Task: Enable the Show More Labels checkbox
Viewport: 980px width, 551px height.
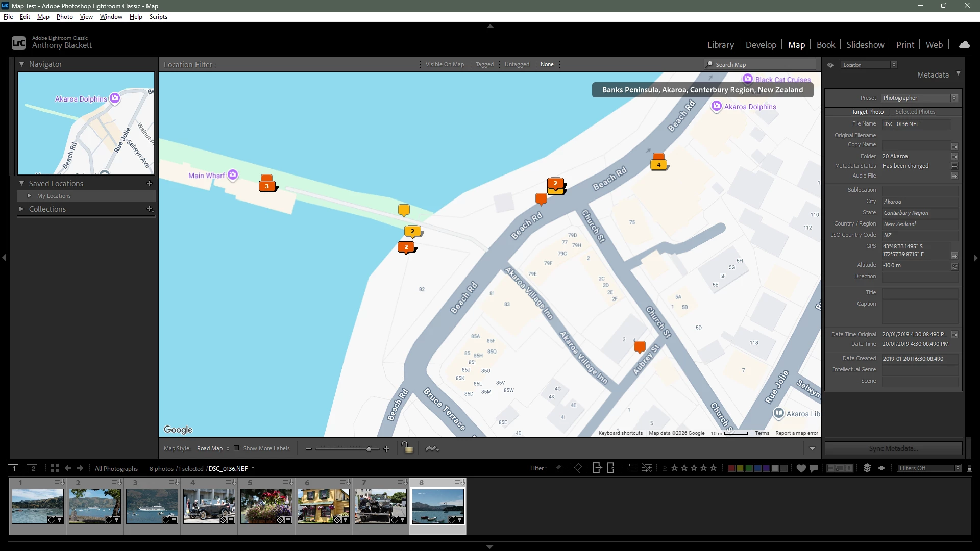Action: pyautogui.click(x=236, y=448)
